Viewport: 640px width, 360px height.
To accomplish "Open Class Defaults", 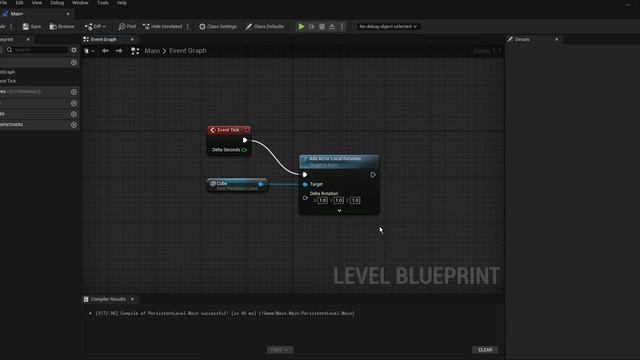I will [x=264, y=27].
